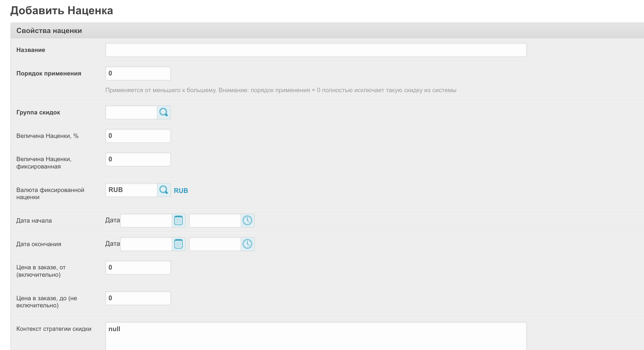Open calendar picker for Дата окончания
Screen dimensions: 644x350
tap(179, 244)
